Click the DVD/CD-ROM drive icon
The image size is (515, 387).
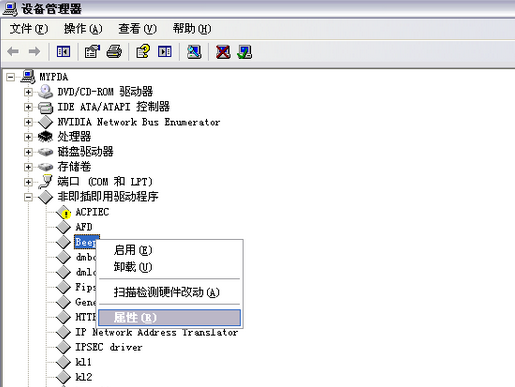pyautogui.click(x=45, y=91)
